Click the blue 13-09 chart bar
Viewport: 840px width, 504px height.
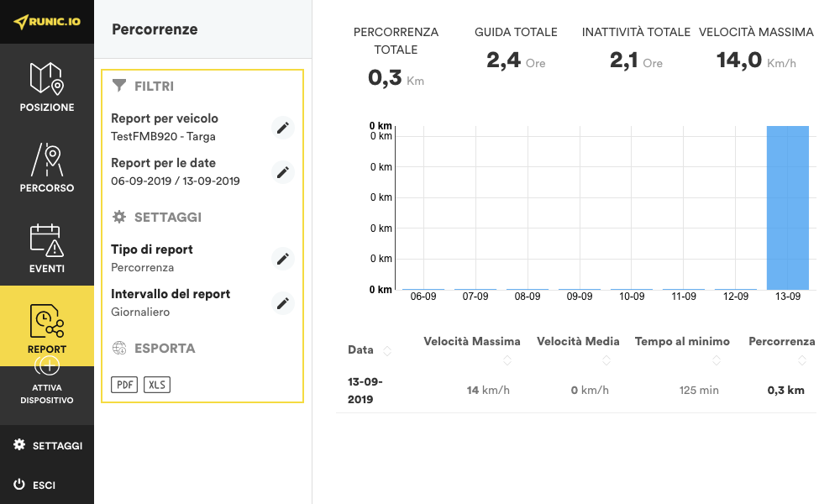(x=787, y=207)
